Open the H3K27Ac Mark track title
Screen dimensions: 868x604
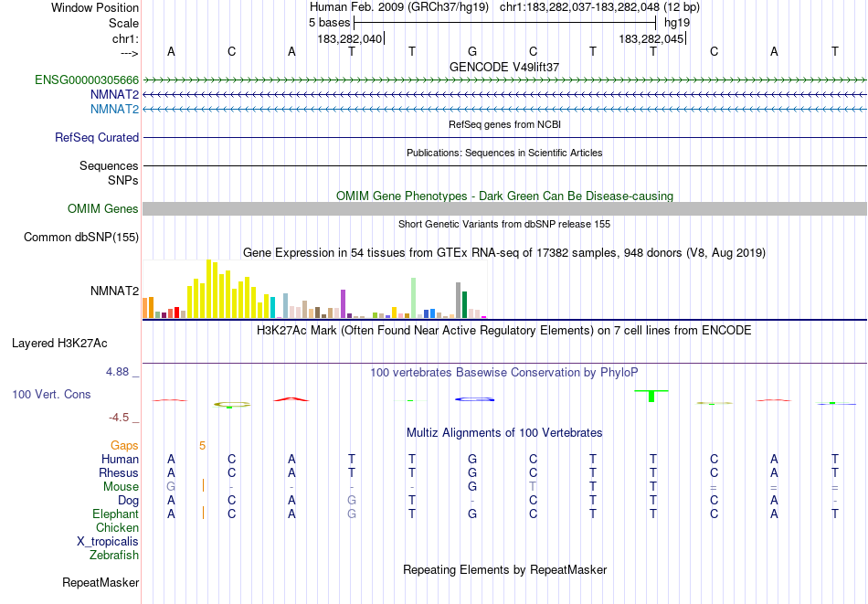click(504, 331)
